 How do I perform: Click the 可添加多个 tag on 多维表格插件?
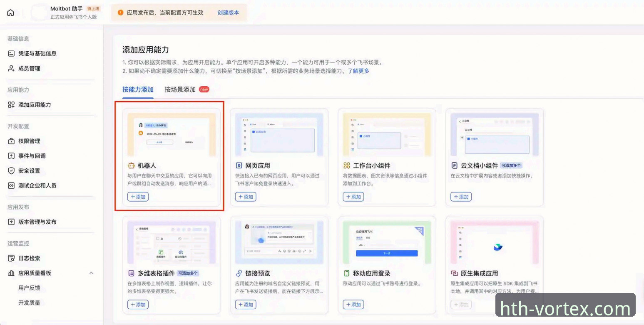(188, 273)
